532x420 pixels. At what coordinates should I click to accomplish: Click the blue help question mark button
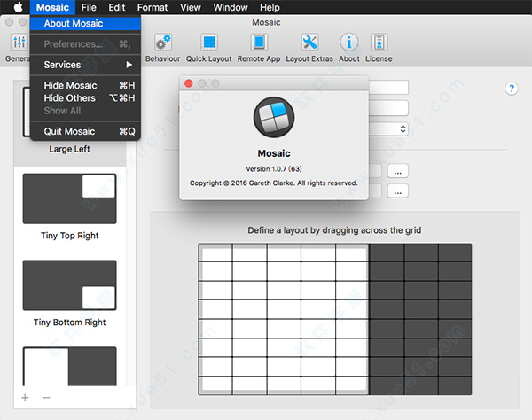512,89
